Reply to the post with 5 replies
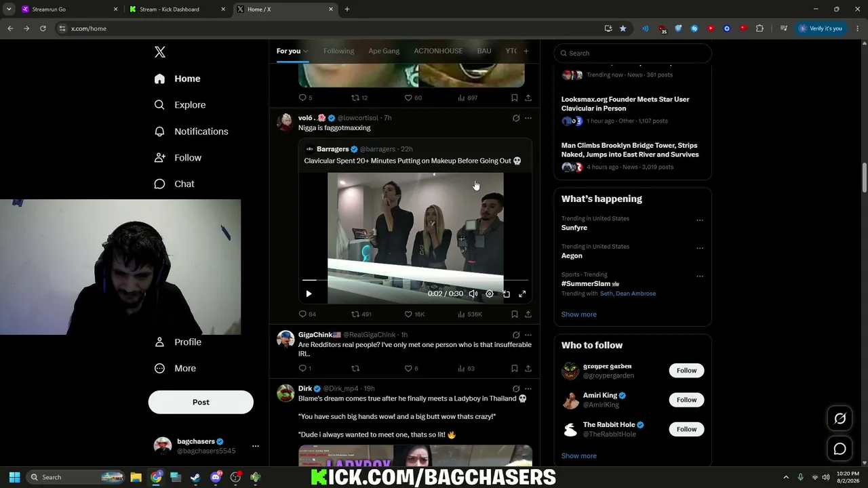The image size is (868, 488). 305,98
